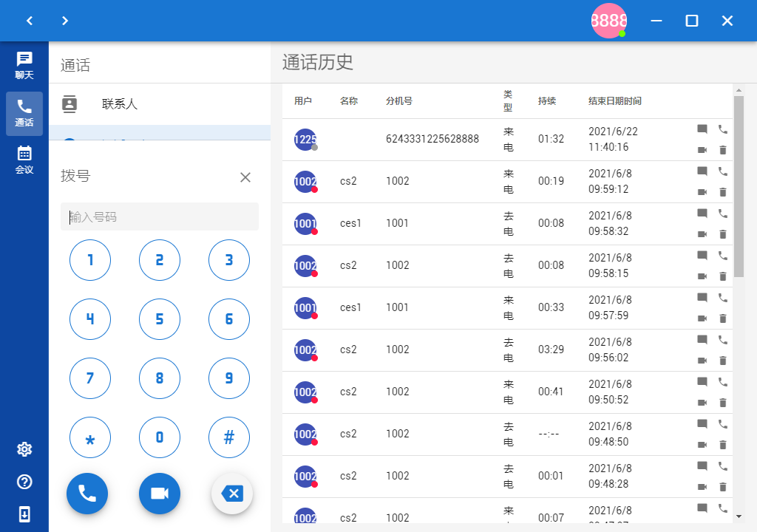This screenshot has width=757, height=532.
Task: Start a voice call with the green phone button
Action: [x=87, y=494]
